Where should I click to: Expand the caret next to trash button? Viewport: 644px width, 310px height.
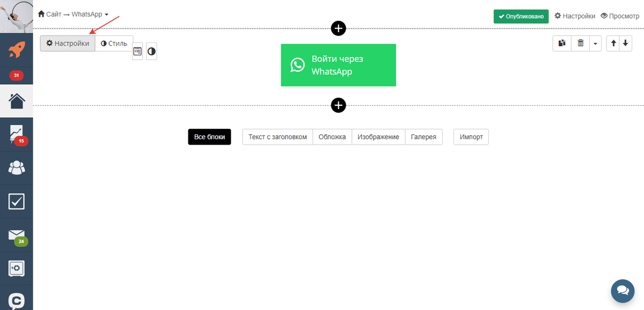[595, 44]
